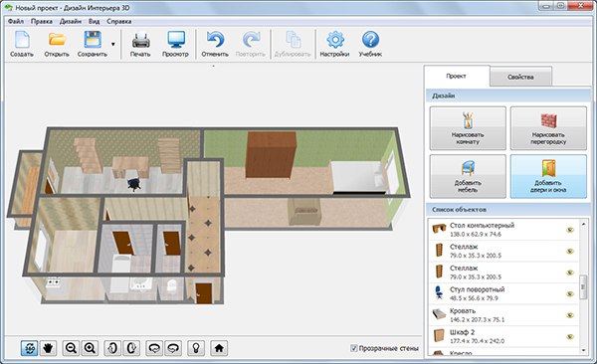Open the Дизайн menu
597x364 pixels.
(71, 21)
